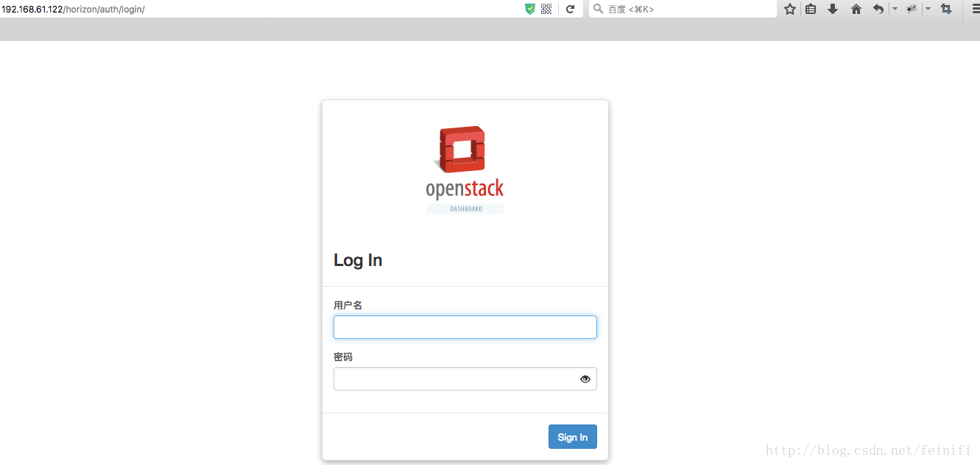The image size is (980, 465).
Task: Open the bookmarks list icon
Action: 811,9
